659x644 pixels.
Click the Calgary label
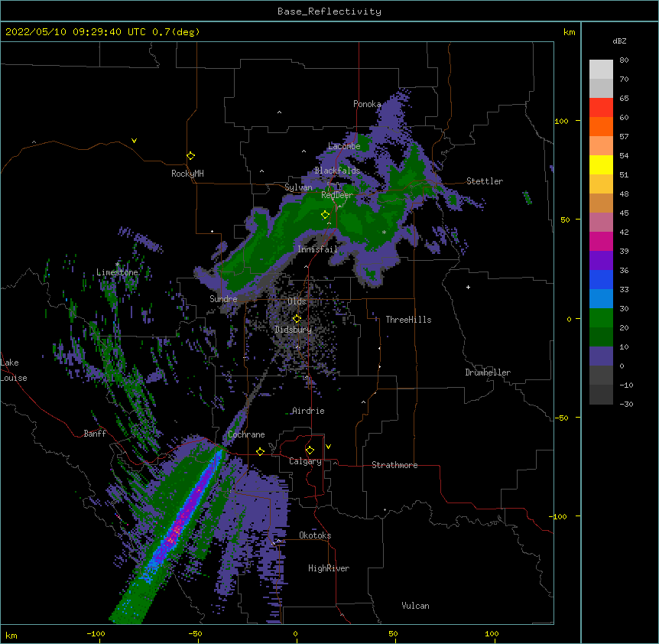(305, 461)
